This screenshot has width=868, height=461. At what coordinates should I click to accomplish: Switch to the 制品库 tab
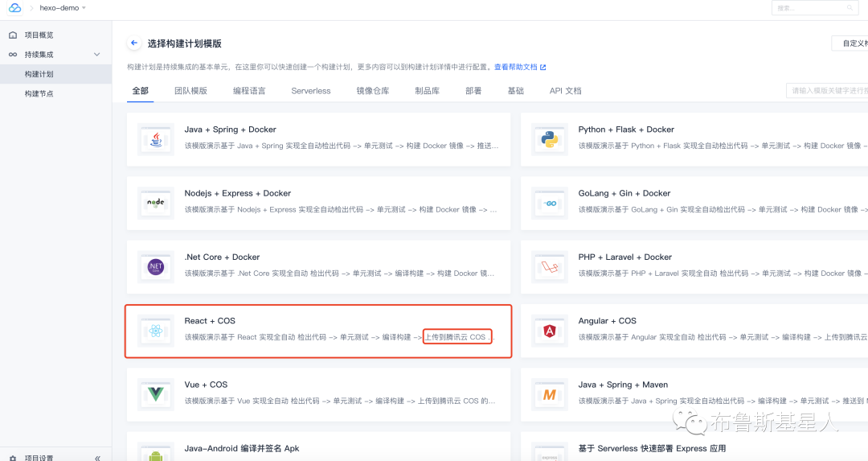pos(428,90)
